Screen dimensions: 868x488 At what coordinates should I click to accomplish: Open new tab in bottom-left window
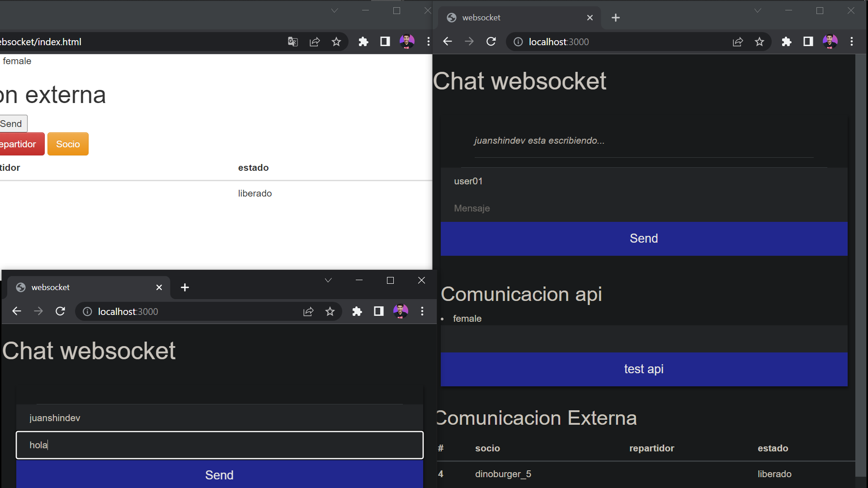pos(185,287)
